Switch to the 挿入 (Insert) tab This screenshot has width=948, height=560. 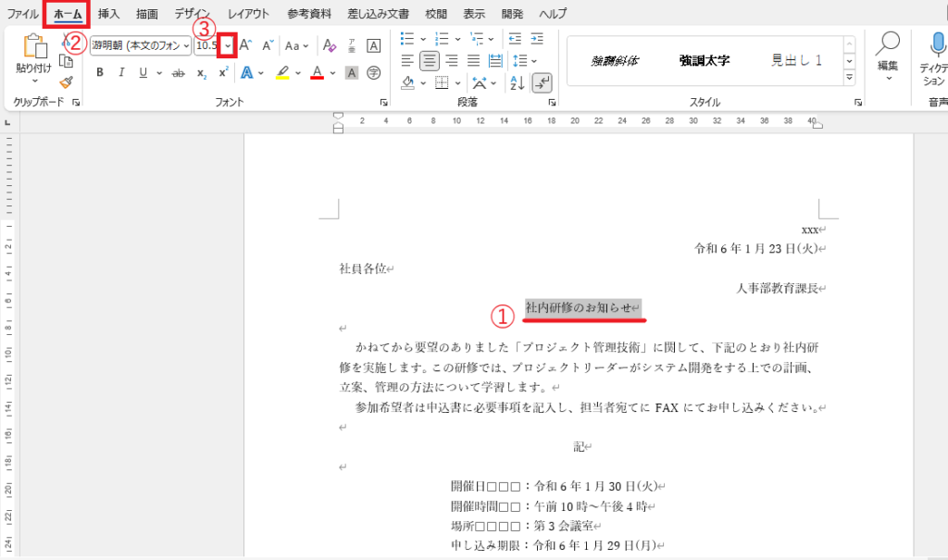[x=109, y=13]
